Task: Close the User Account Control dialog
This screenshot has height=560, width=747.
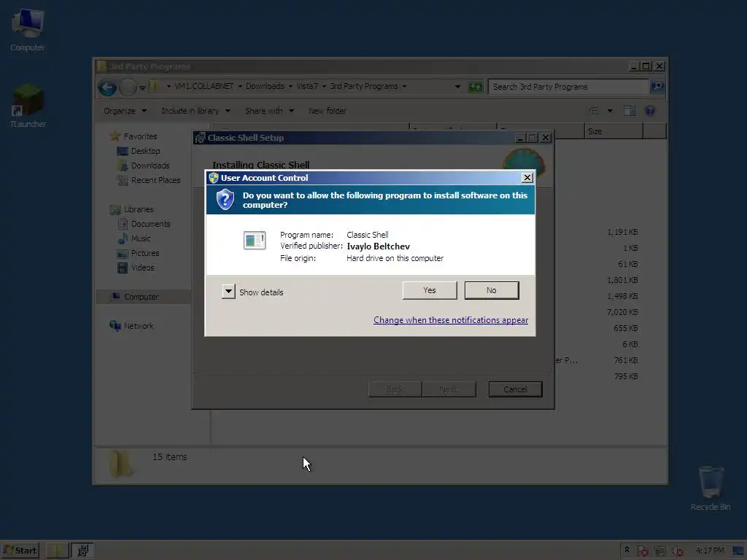Action: pyautogui.click(x=527, y=178)
